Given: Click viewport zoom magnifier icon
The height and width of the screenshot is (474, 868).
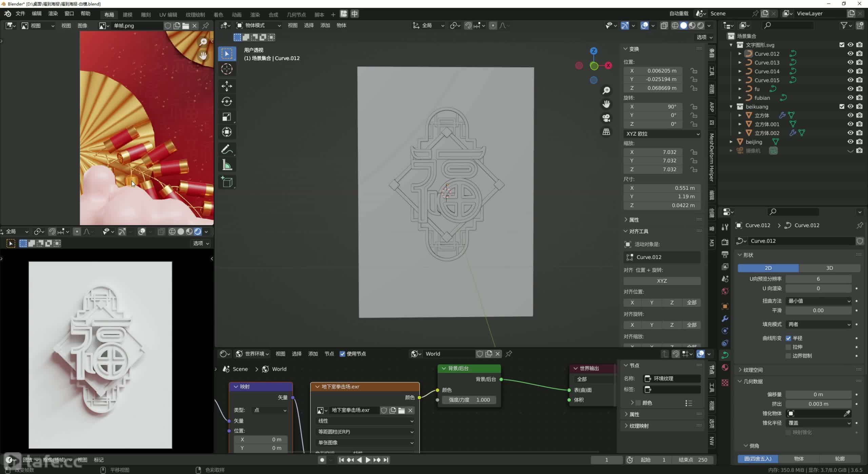Looking at the screenshot, I should 606,90.
